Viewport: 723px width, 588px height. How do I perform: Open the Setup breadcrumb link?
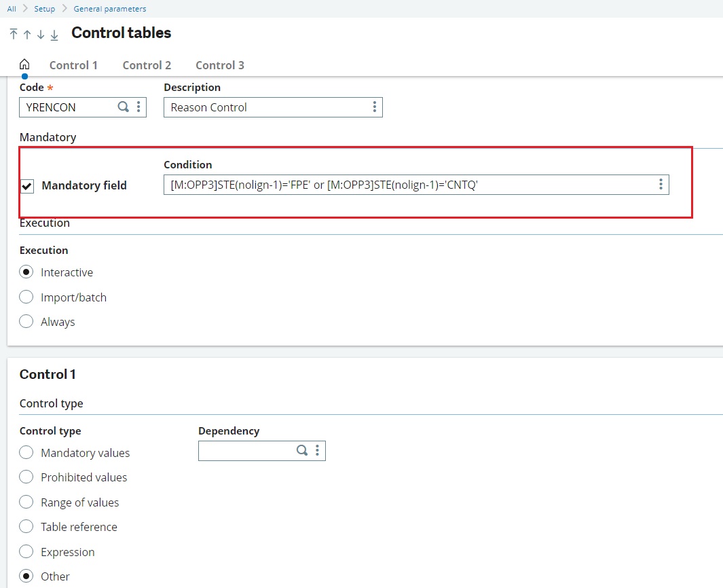(43, 8)
